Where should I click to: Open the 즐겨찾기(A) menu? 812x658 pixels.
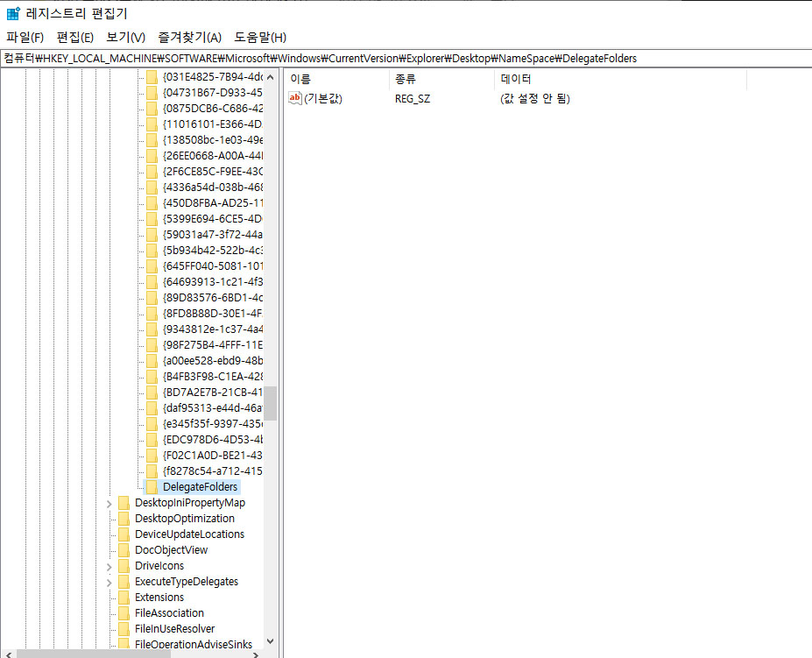coord(189,38)
